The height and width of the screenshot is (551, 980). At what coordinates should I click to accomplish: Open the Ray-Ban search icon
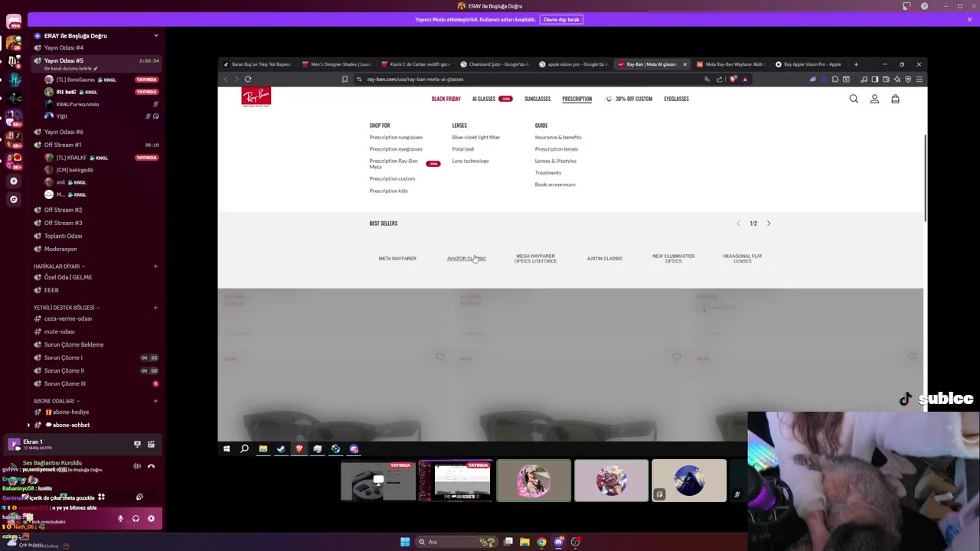pyautogui.click(x=854, y=99)
